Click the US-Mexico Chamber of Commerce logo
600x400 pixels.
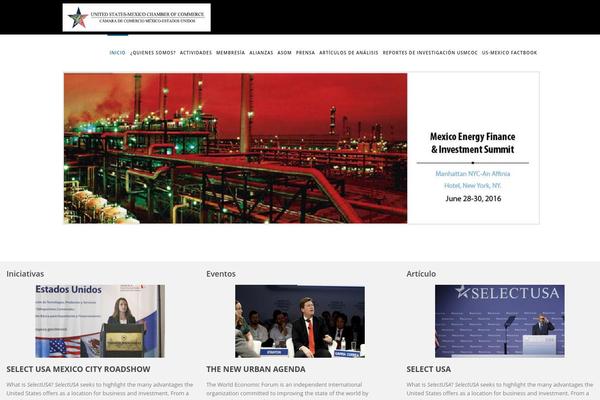pyautogui.click(x=137, y=18)
